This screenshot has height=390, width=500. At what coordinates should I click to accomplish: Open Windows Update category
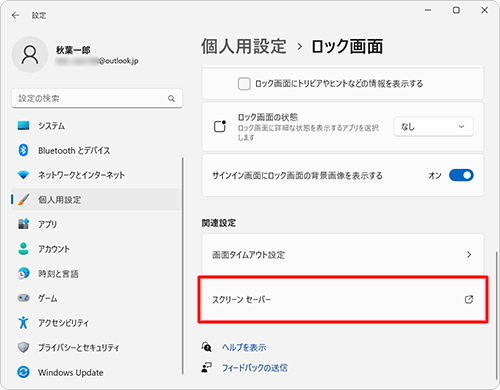pos(96,372)
